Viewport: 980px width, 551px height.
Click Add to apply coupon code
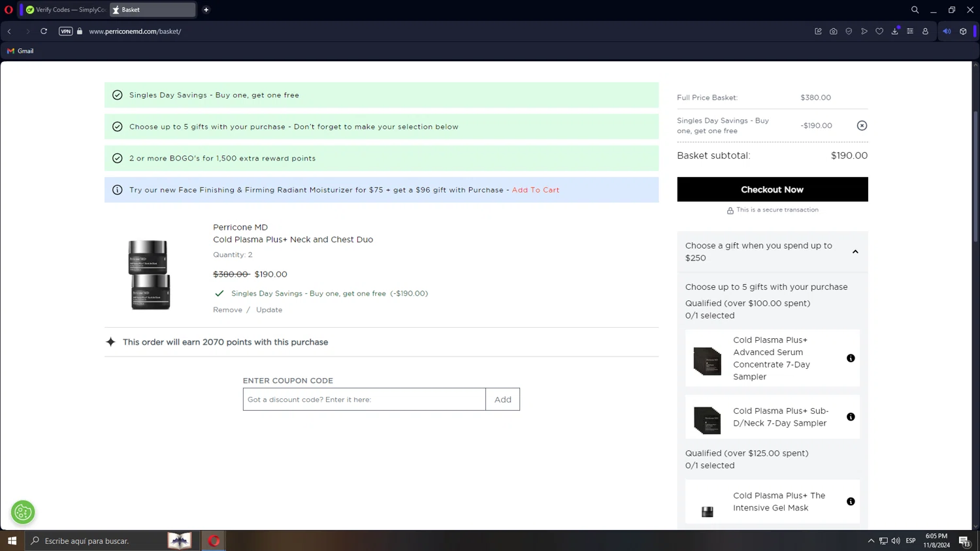click(503, 400)
